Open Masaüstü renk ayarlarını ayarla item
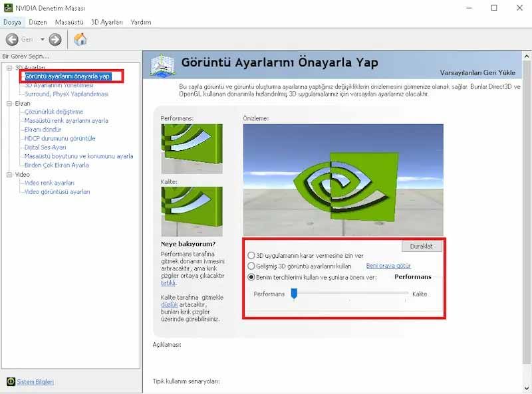This screenshot has height=394, width=532. click(66, 121)
